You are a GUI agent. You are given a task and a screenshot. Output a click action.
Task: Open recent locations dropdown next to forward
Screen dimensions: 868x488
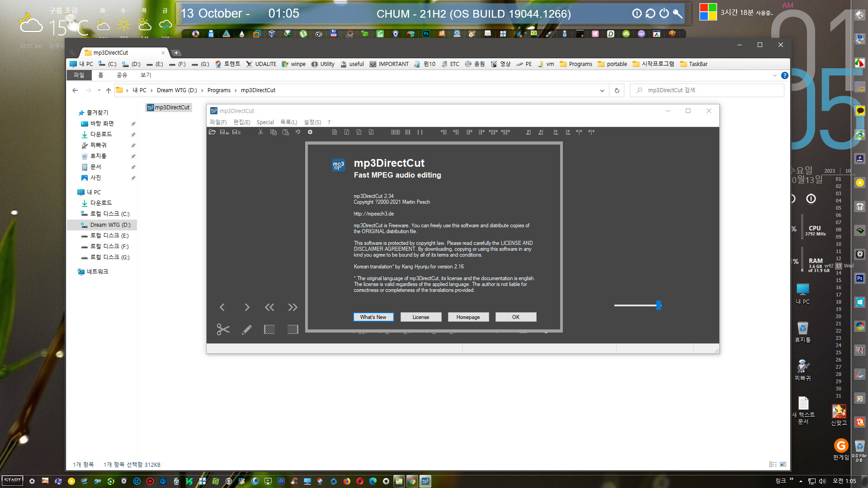click(x=99, y=90)
